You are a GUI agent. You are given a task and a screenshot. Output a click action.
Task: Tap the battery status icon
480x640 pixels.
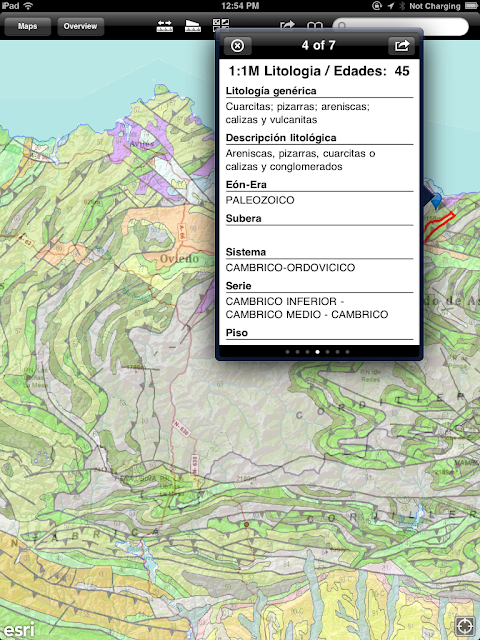[x=470, y=6]
